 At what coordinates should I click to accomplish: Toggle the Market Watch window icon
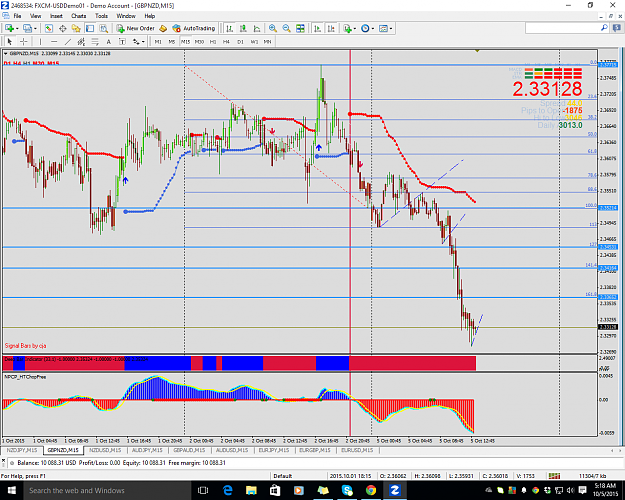coord(49,28)
